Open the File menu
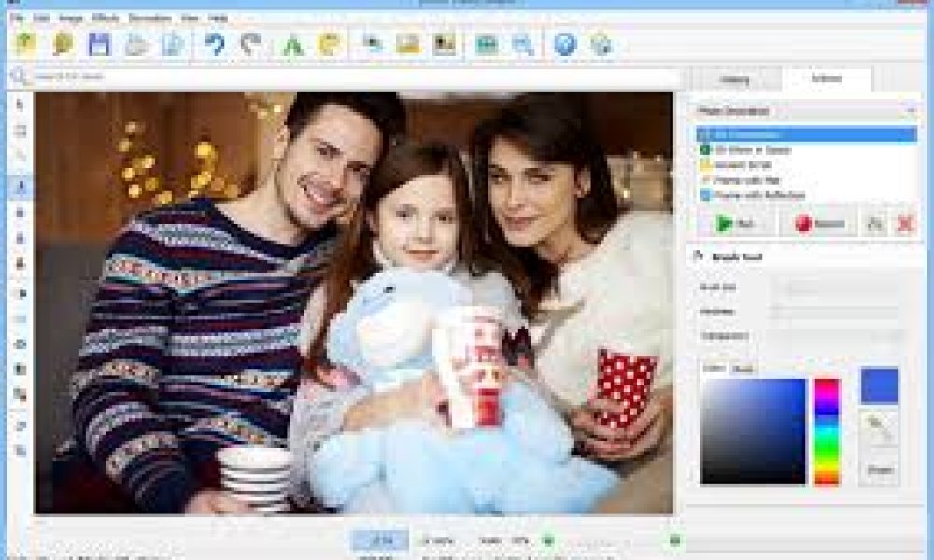The width and height of the screenshot is (934, 560). [x=17, y=19]
